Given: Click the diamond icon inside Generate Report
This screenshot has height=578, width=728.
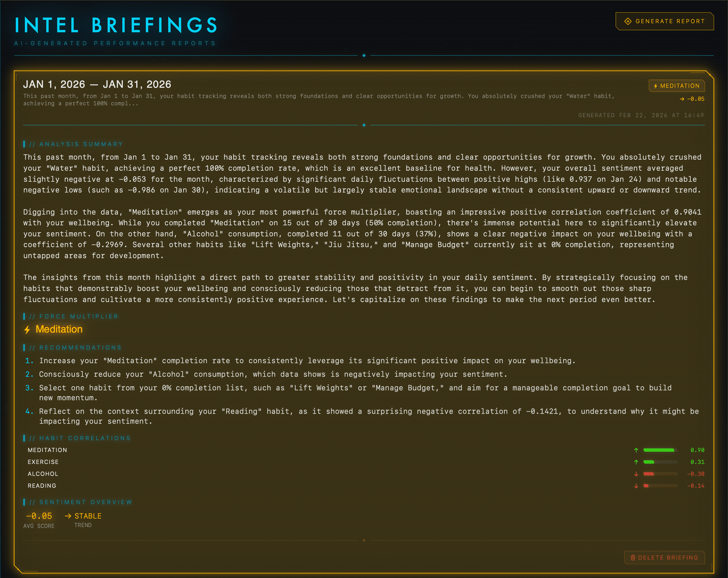Looking at the screenshot, I should click(x=628, y=21).
